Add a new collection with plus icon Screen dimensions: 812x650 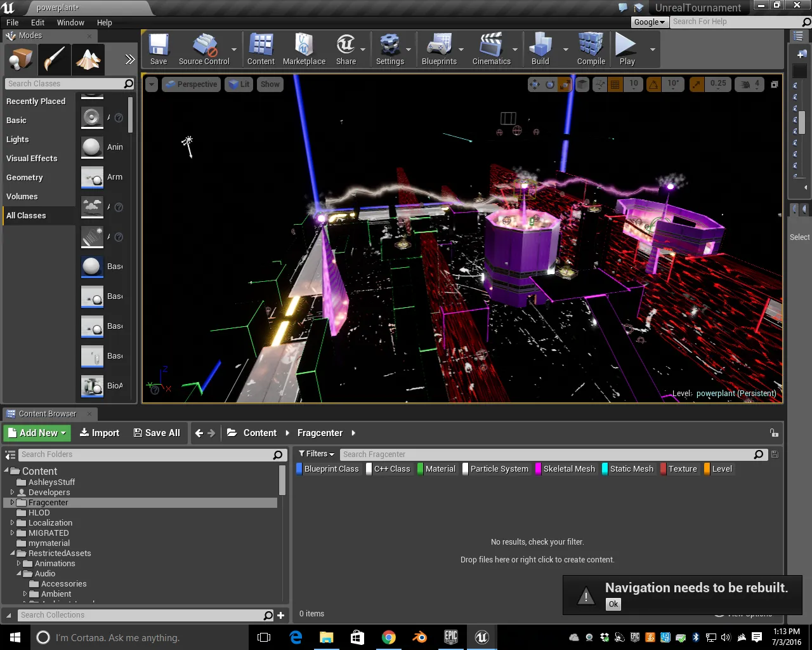(x=280, y=615)
